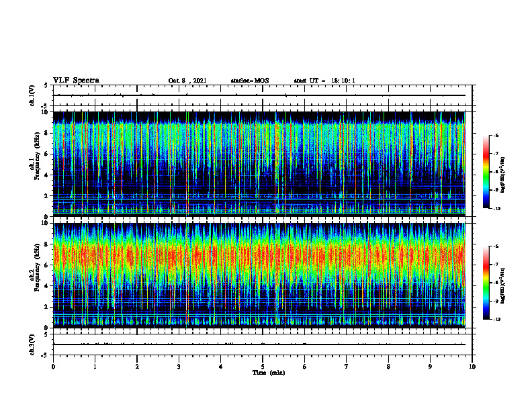This screenshot has height=411, width=532.
Task: Click the "-10" tick on ch.1 color bar
Action: tap(496, 209)
